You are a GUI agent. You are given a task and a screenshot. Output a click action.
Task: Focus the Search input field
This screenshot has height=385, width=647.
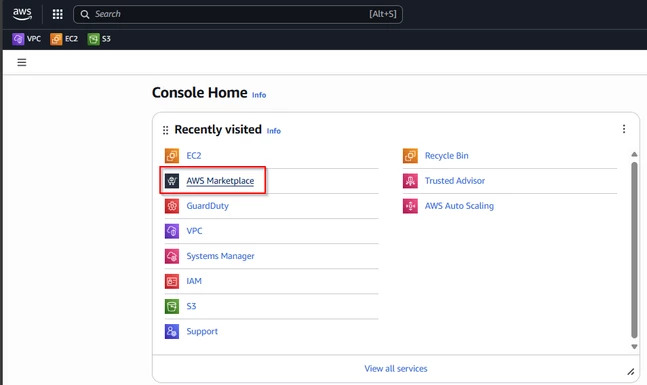pos(238,14)
